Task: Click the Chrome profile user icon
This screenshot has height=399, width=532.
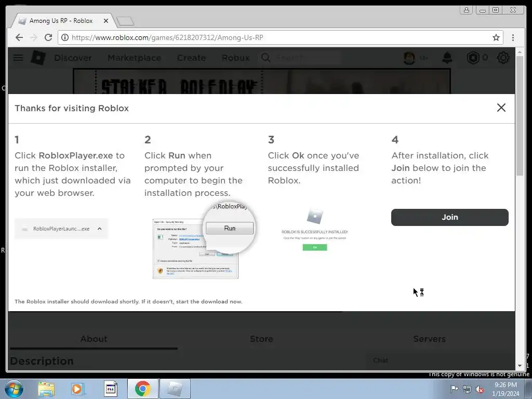Action: [x=467, y=10]
